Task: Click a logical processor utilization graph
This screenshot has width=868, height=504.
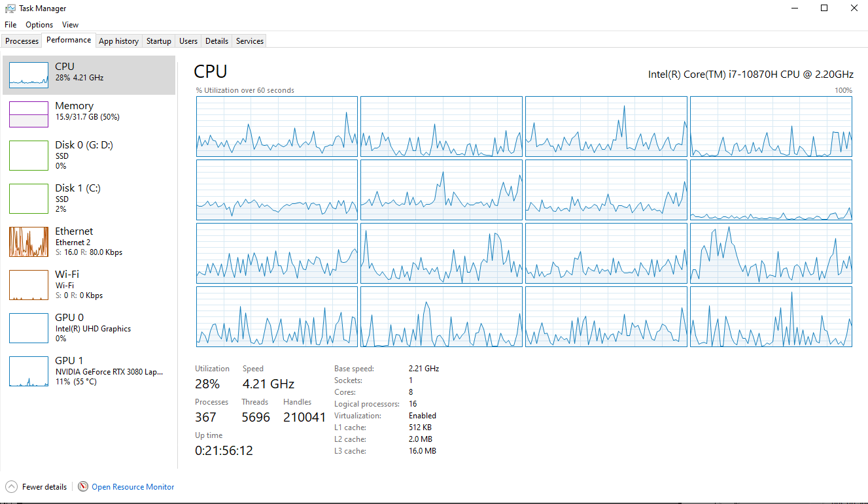Action: [276, 126]
